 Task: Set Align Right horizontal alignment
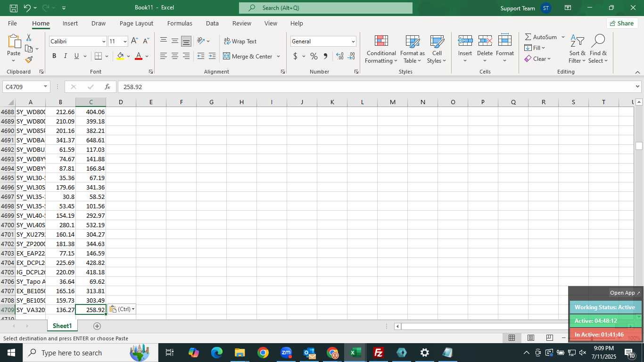pyautogui.click(x=186, y=56)
